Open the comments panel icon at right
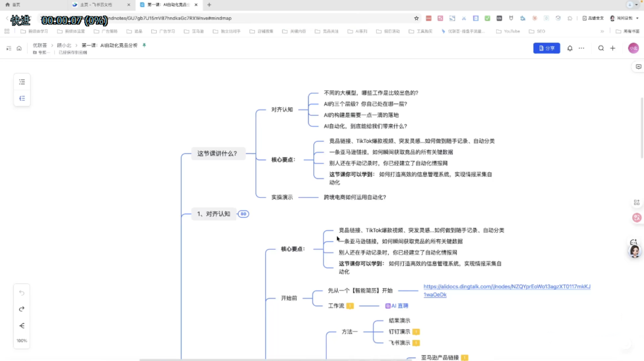This screenshot has width=644, height=361. click(638, 67)
